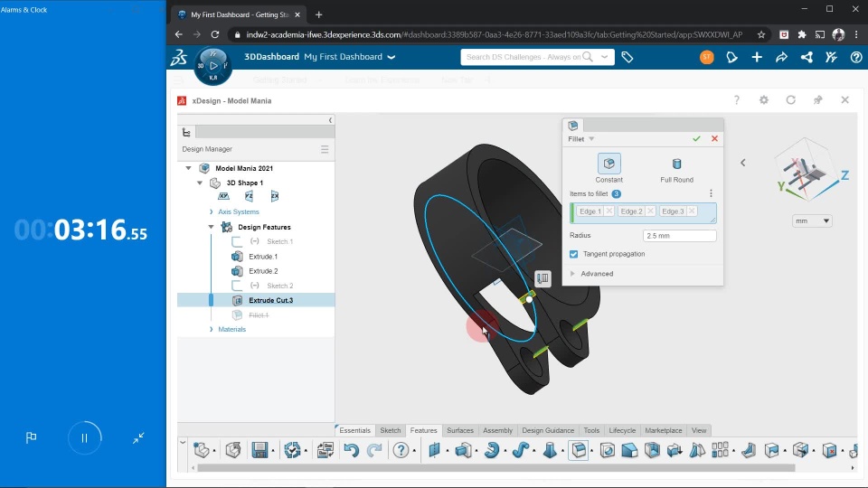
Task: Click Search DS Challenges field
Action: click(x=524, y=57)
